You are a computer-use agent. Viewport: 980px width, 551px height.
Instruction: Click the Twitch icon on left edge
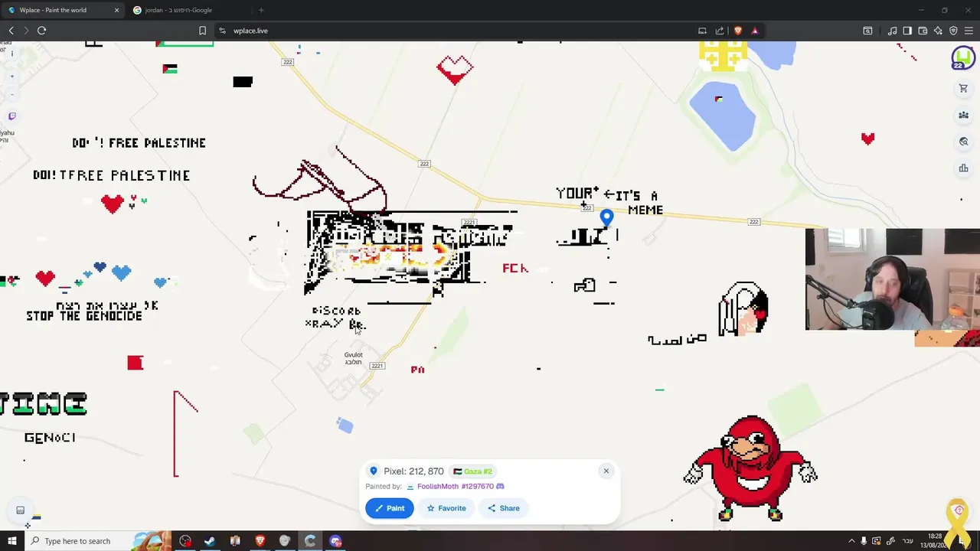11,116
